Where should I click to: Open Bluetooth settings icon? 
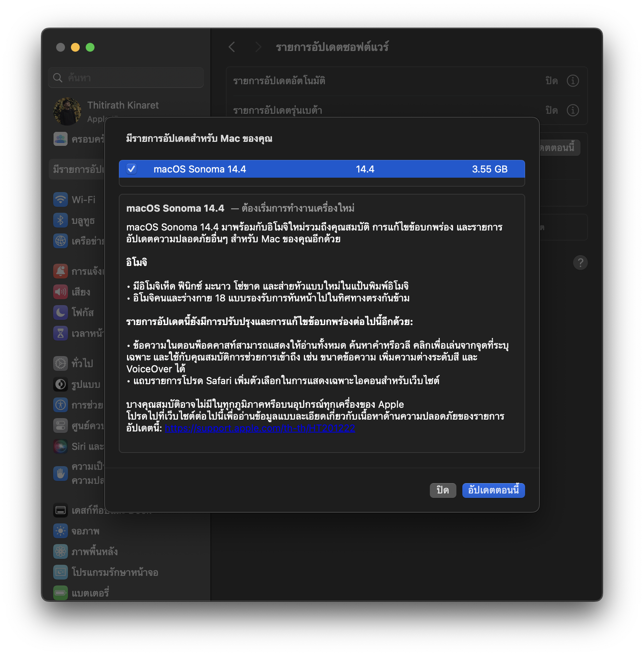click(x=61, y=220)
